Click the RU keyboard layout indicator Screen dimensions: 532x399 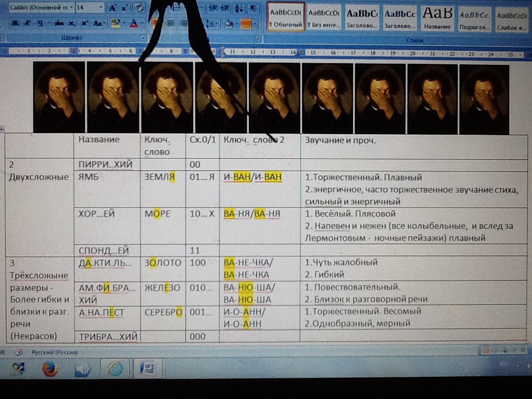pos(504,365)
